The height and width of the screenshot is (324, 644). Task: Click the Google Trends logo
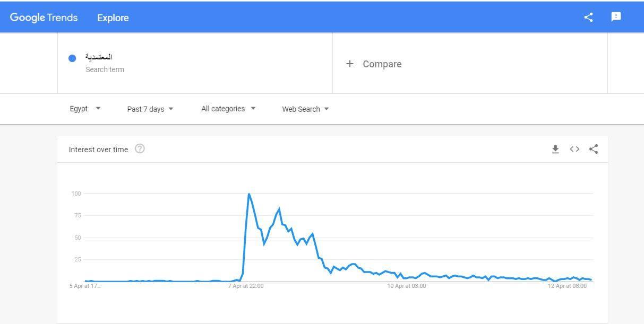[x=44, y=17]
